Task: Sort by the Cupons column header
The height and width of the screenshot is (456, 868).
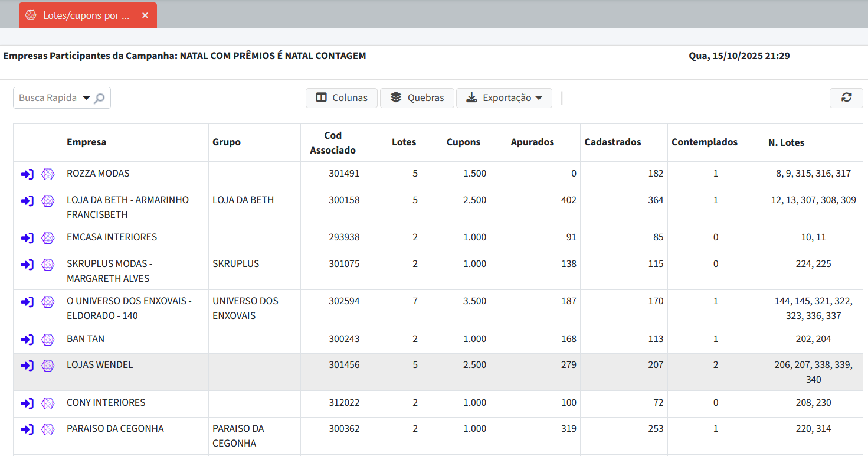Action: (463, 142)
